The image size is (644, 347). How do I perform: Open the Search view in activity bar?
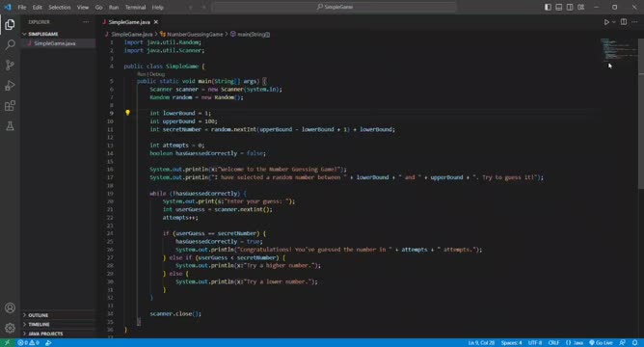pos(10,44)
